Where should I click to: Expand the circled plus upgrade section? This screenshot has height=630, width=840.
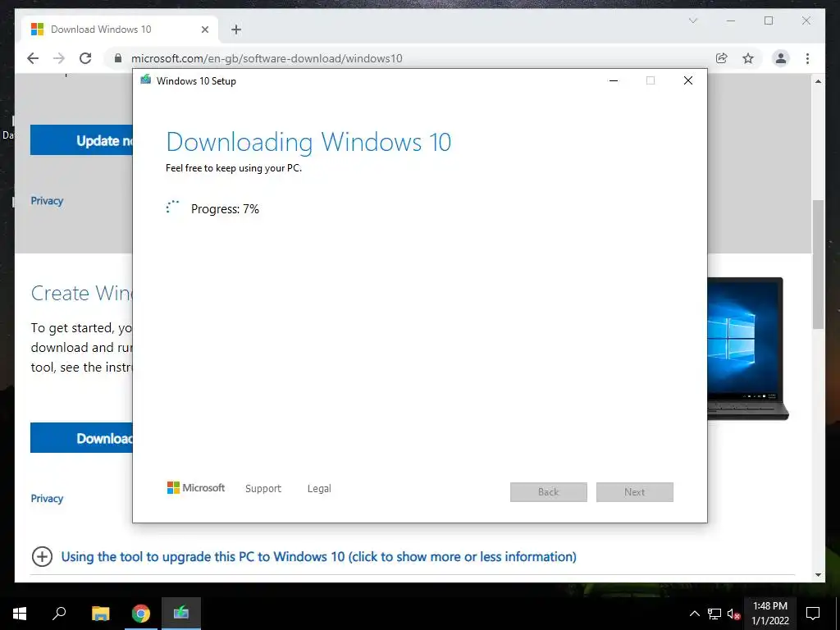(42, 557)
